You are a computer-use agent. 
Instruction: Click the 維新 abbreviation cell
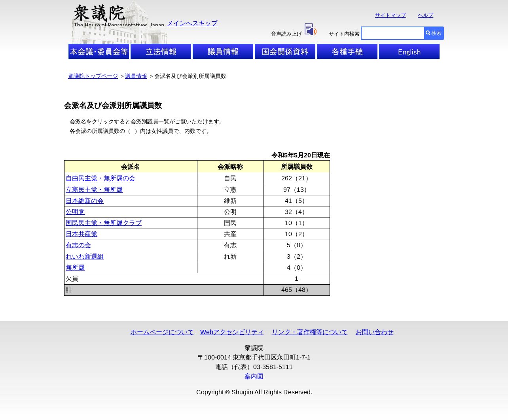[230, 201]
